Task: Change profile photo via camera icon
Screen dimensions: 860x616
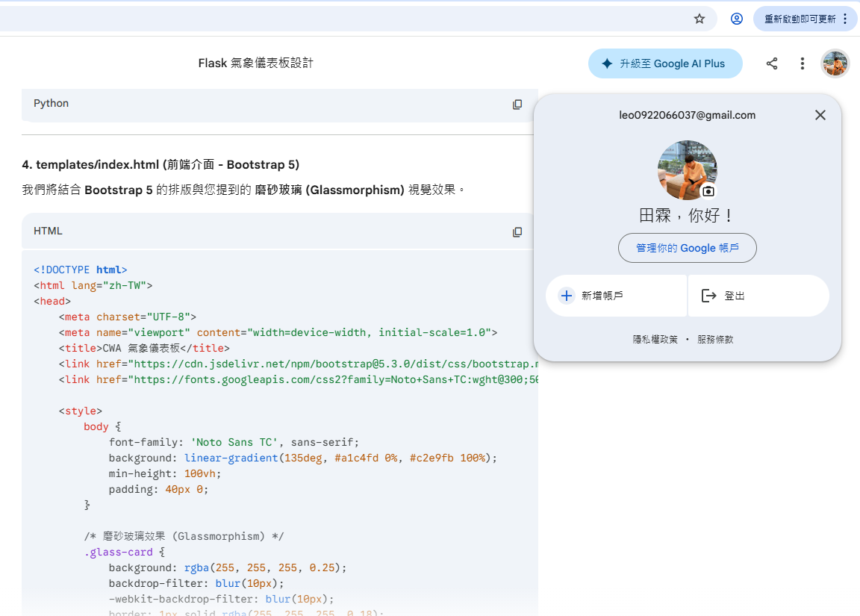Action: tap(708, 191)
